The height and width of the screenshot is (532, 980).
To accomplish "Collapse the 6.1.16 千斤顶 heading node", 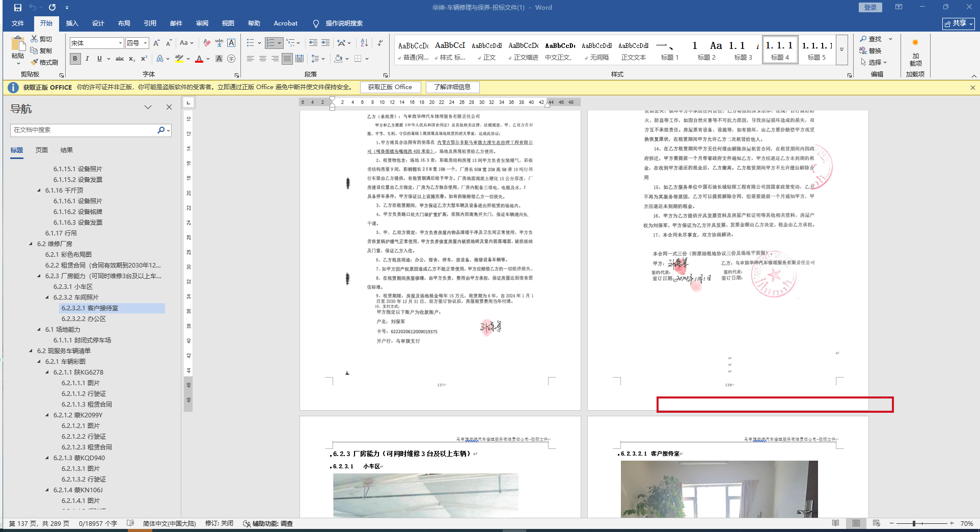I will [39, 191].
